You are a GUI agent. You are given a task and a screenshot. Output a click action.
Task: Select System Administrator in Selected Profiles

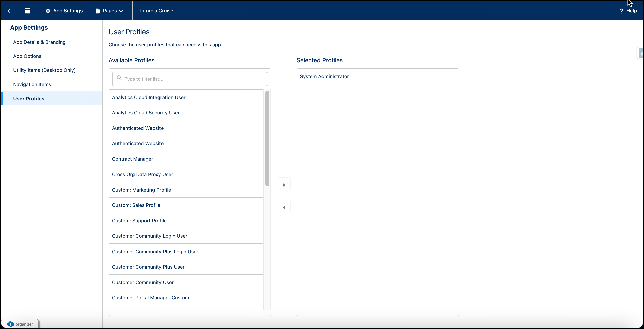pos(378,76)
